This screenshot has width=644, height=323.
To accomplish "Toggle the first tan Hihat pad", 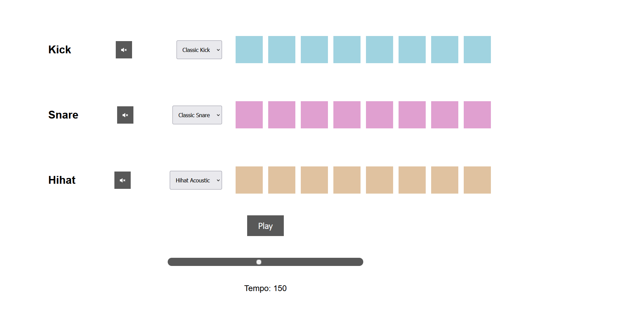I will 249,180.
